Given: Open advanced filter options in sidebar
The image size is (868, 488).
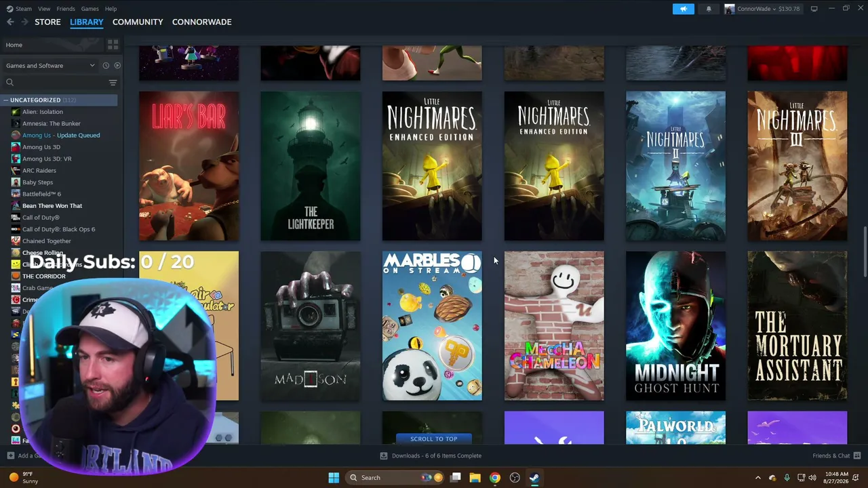Looking at the screenshot, I should coord(113,83).
